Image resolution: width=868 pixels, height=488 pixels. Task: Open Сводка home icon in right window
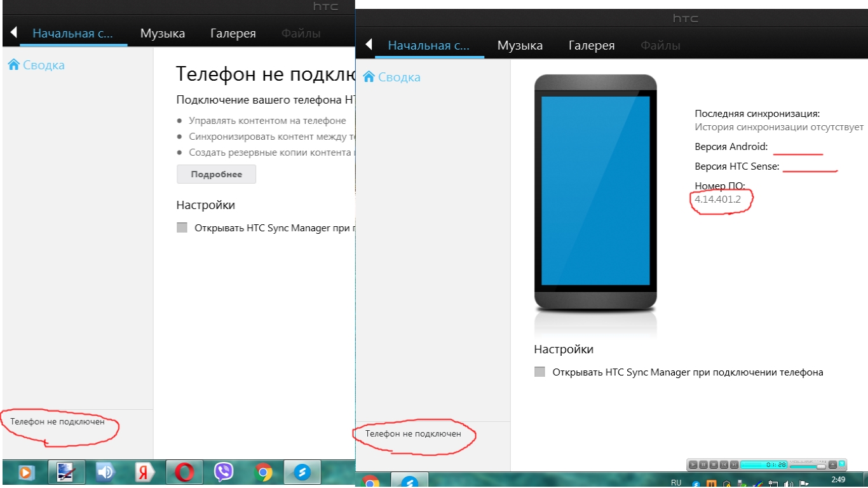[369, 76]
